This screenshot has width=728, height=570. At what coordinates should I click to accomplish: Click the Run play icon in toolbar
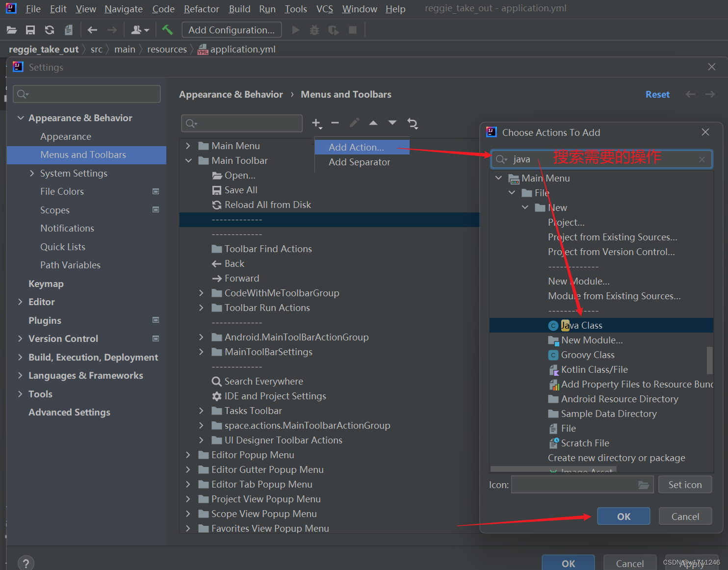295,30
